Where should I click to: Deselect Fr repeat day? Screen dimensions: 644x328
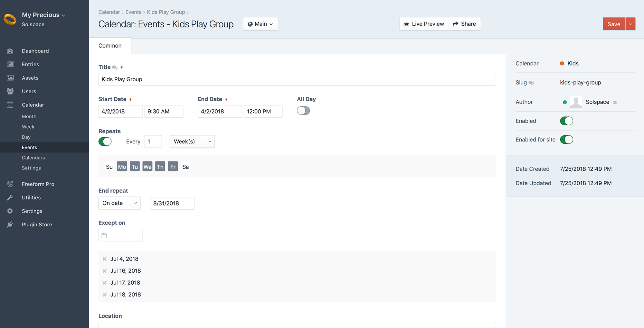click(x=173, y=167)
